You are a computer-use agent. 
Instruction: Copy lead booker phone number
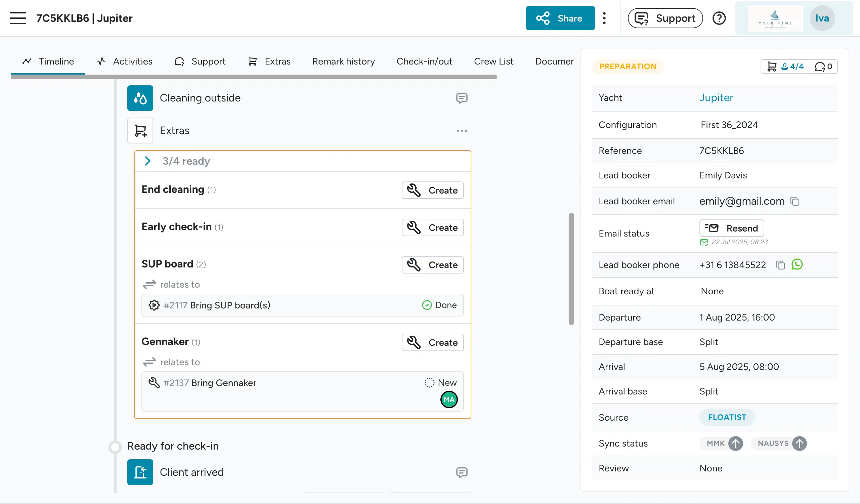pos(780,265)
